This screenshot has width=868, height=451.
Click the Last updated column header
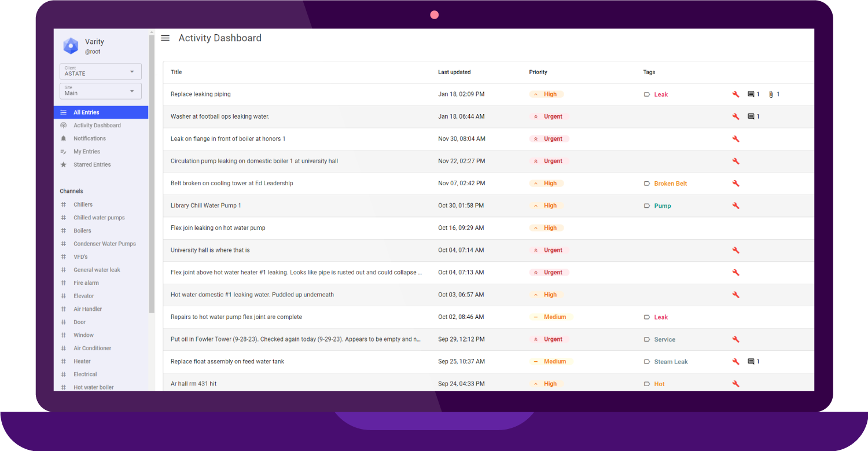coord(454,72)
